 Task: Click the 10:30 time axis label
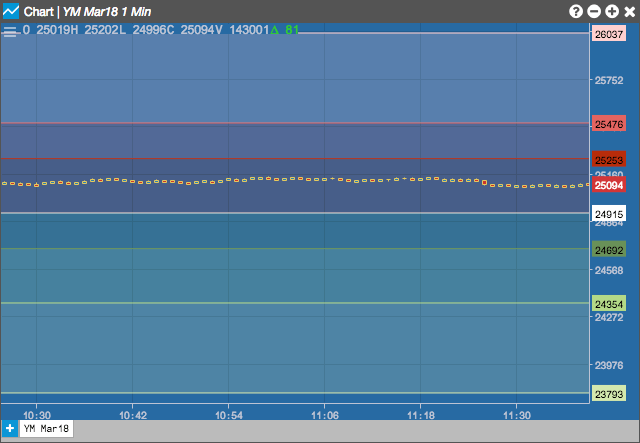tap(37, 415)
